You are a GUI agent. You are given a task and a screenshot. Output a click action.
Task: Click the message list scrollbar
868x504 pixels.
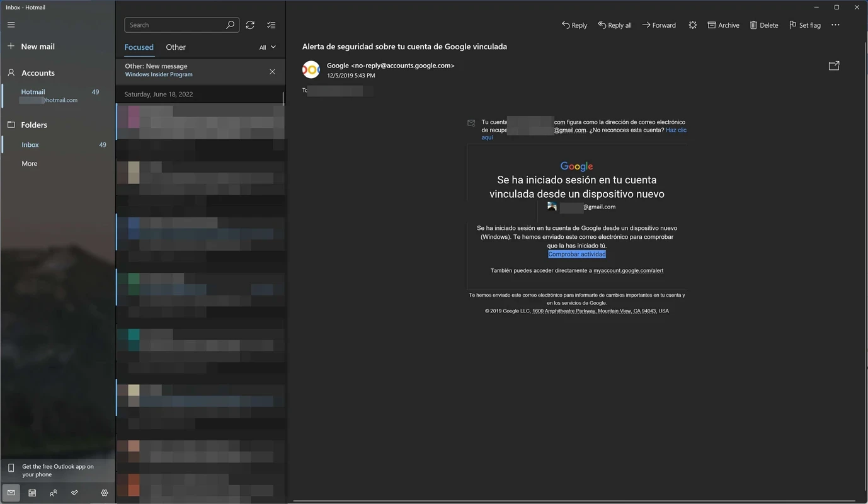tap(283, 98)
